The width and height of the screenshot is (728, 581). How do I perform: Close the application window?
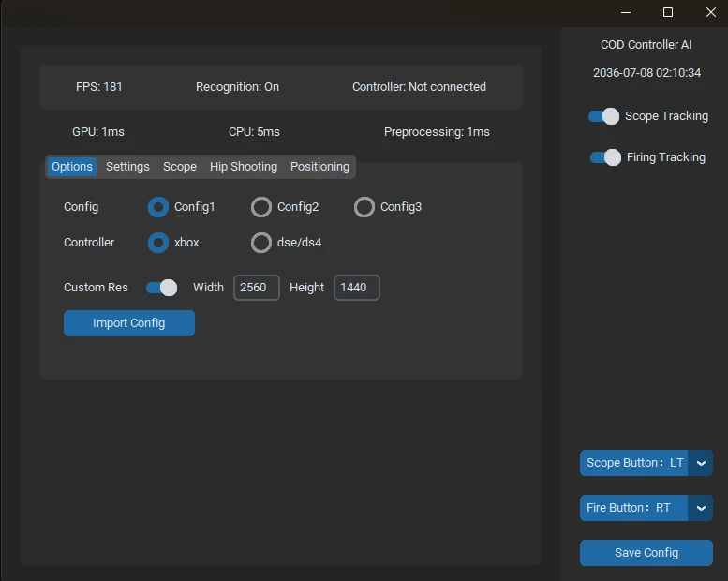[711, 12]
